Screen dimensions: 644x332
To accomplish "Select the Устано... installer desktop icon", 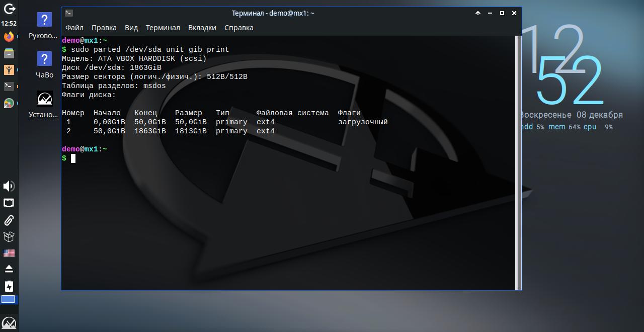I will pyautogui.click(x=44, y=105).
